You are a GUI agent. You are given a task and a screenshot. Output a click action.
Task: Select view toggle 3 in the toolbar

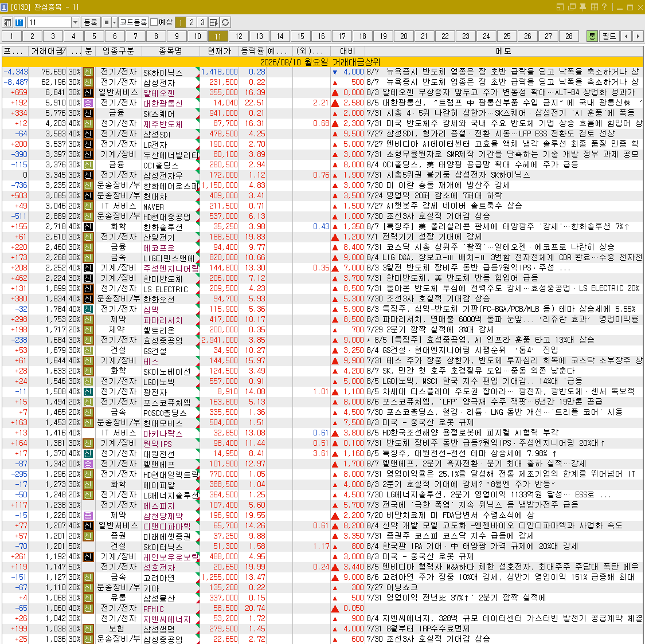click(202, 22)
